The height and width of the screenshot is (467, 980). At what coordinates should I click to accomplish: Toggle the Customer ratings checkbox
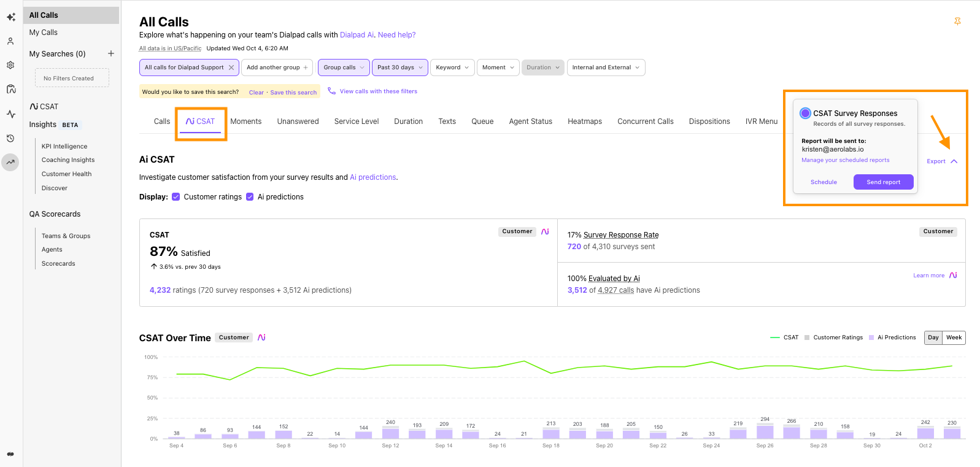tap(176, 197)
